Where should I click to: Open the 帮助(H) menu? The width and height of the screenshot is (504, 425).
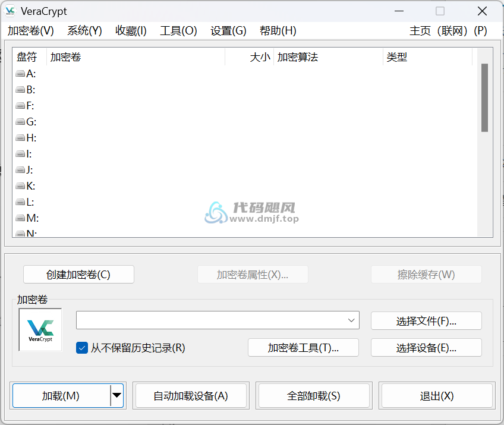278,31
